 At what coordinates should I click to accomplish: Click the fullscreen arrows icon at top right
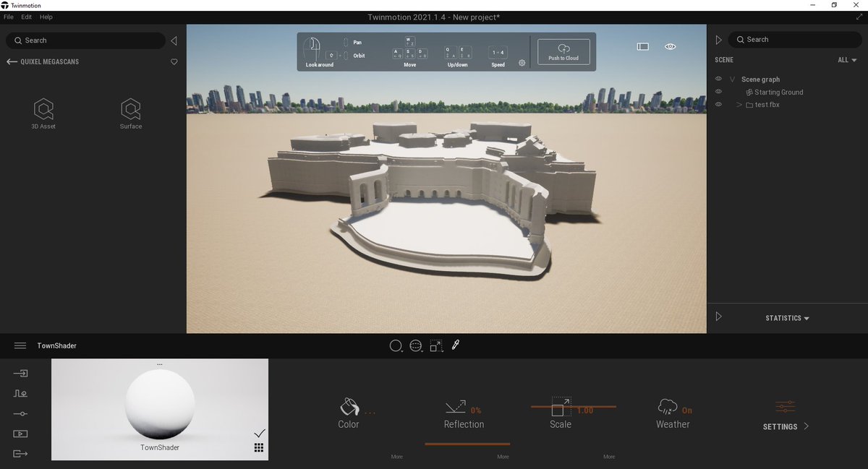[858, 17]
